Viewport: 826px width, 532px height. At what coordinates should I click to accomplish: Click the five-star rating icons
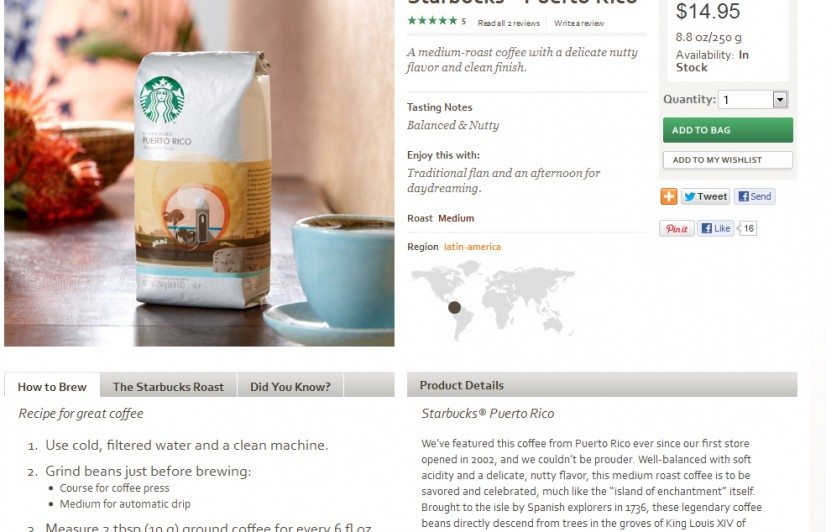pos(432,21)
